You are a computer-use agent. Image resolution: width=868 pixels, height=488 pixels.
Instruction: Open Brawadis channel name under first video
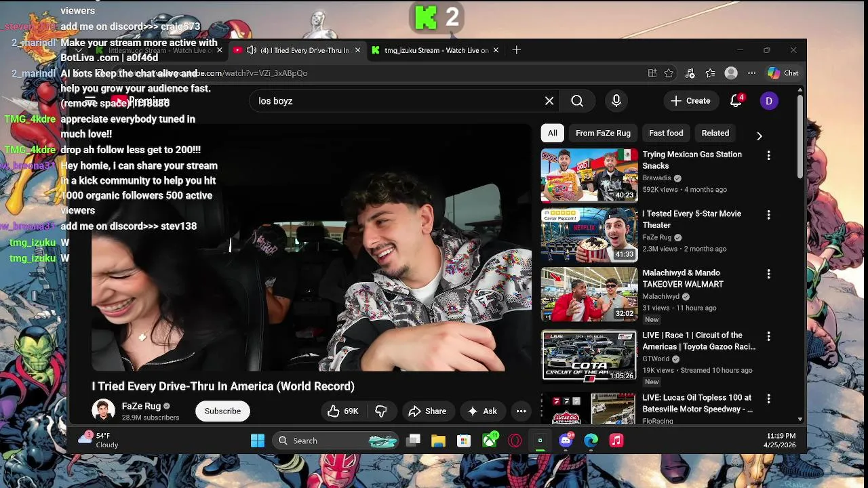tap(656, 178)
